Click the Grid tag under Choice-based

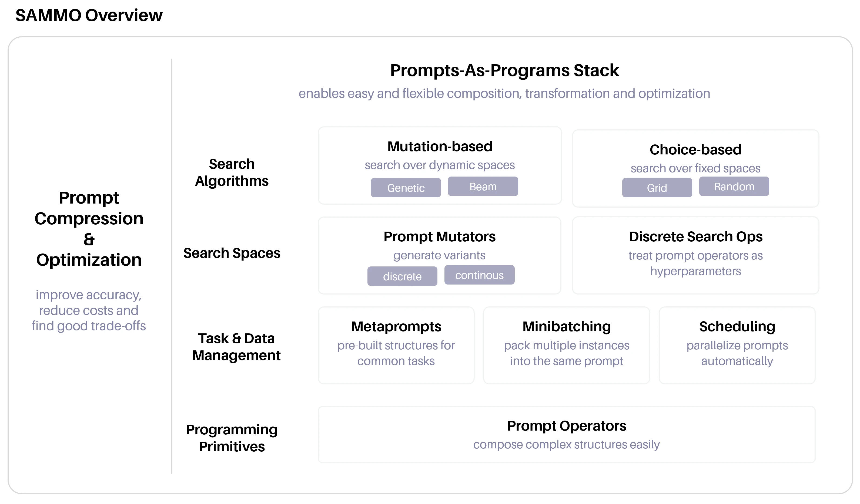pyautogui.click(x=657, y=188)
